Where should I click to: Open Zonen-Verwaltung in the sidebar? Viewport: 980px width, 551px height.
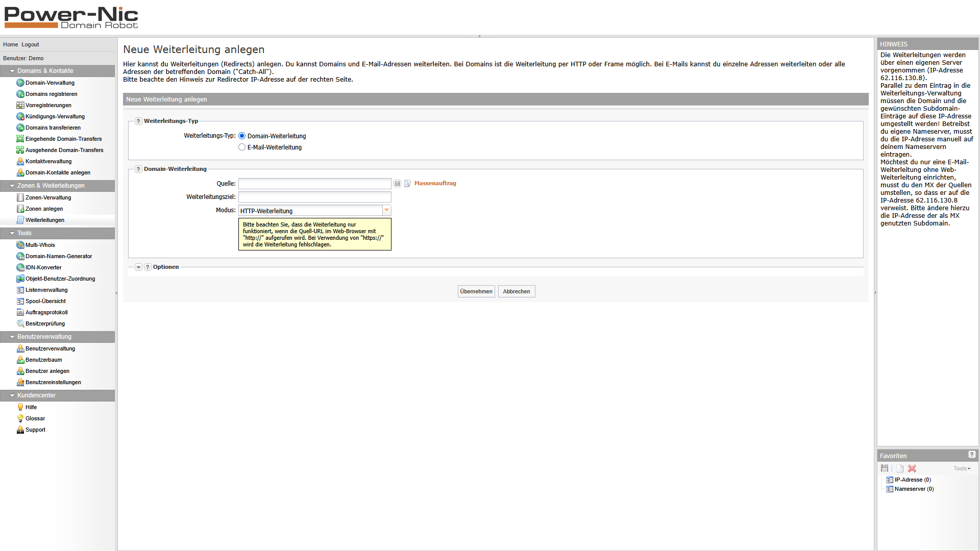(x=48, y=197)
